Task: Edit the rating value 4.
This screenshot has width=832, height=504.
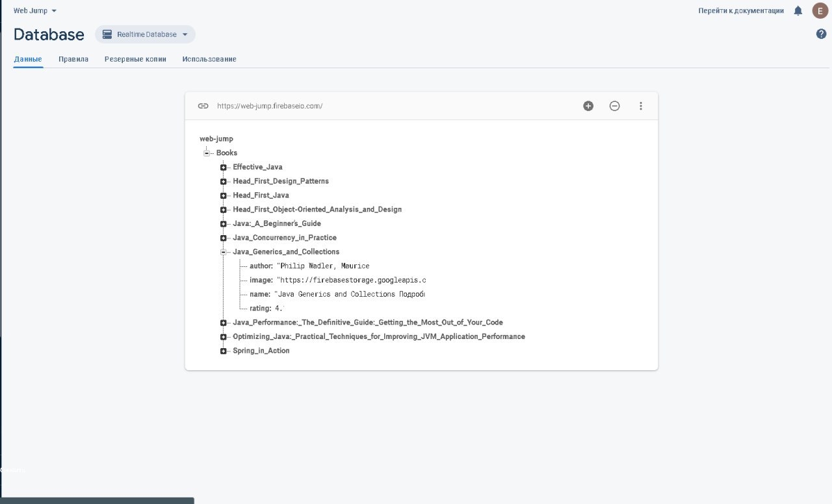Action: tap(279, 309)
